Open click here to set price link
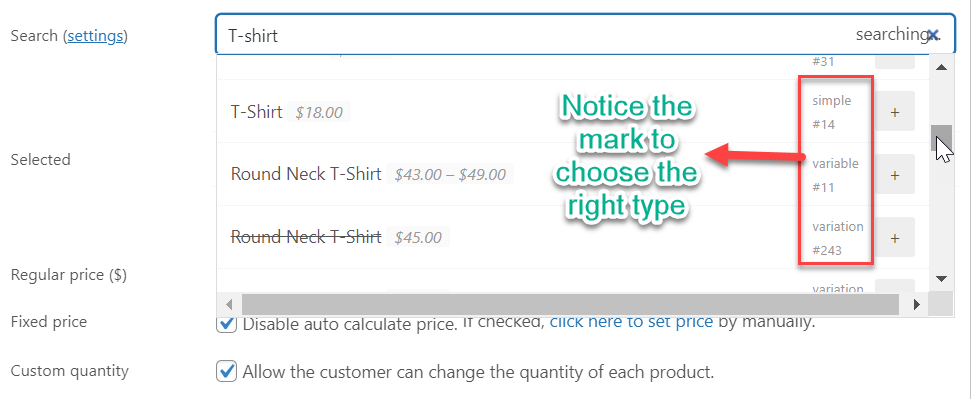Image resolution: width=971 pixels, height=399 pixels. (x=631, y=322)
